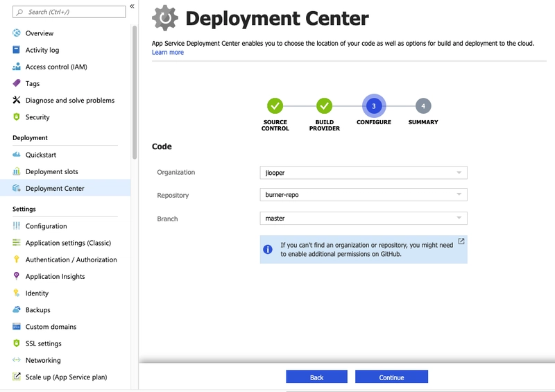Click the Configuration sliders icon
Screen dimensions: 555x392
pos(16,226)
